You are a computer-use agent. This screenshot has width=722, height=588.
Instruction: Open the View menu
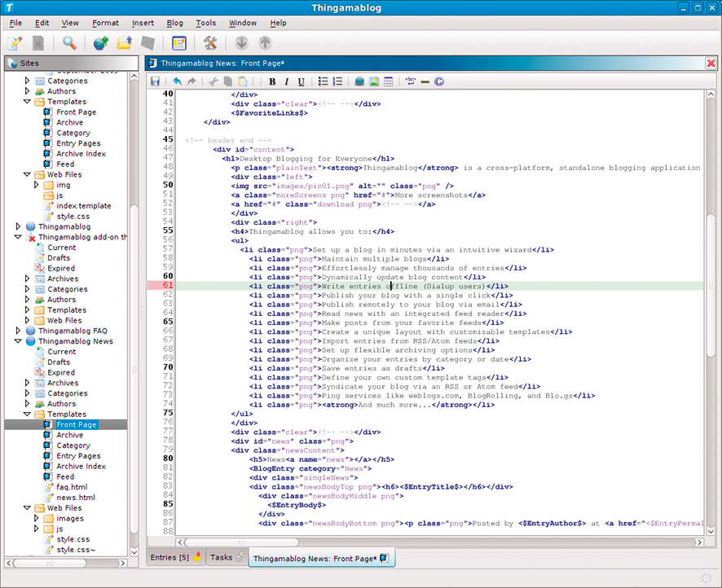(x=70, y=23)
